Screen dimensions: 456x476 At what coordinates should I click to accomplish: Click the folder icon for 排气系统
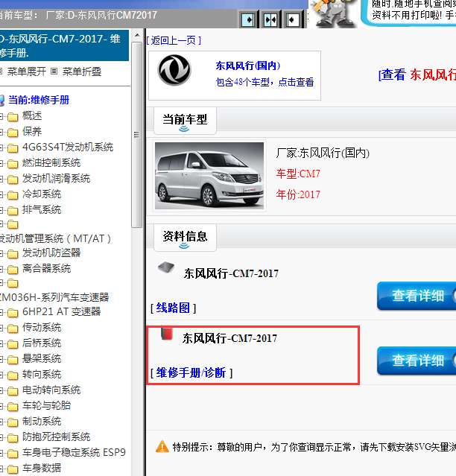coord(13,210)
